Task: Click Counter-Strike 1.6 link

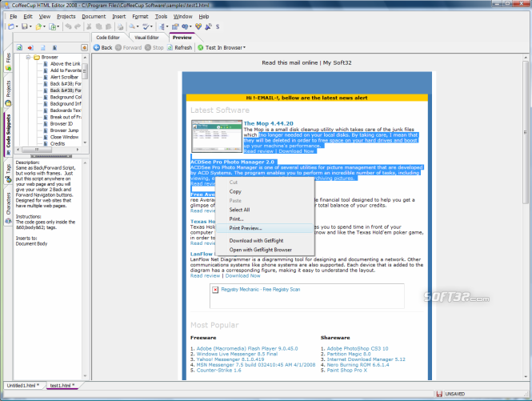Action: pos(219,370)
